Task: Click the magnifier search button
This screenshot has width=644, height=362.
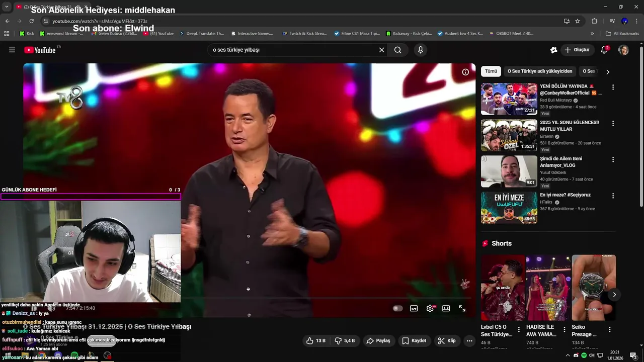Action: 398,50
